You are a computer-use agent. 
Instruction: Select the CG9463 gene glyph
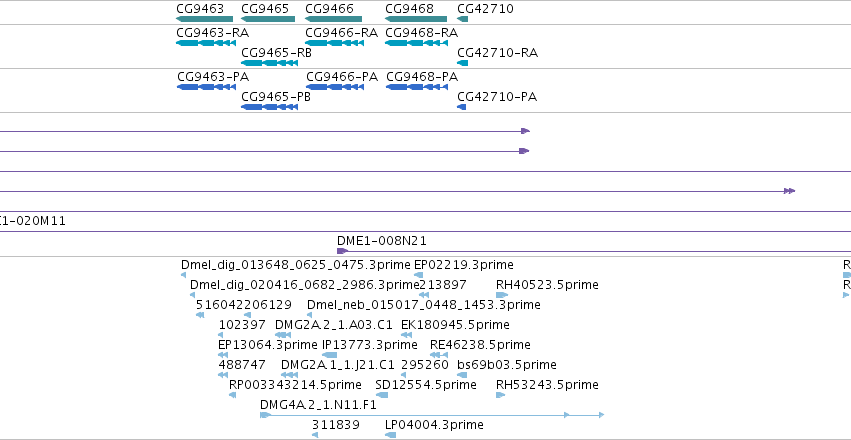(204, 19)
